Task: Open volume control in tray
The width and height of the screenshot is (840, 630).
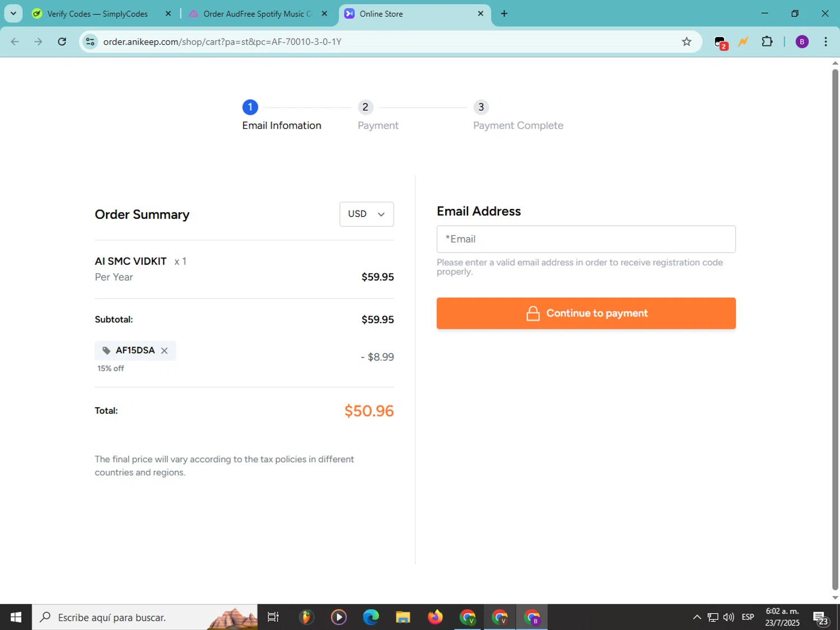Action: 729,617
